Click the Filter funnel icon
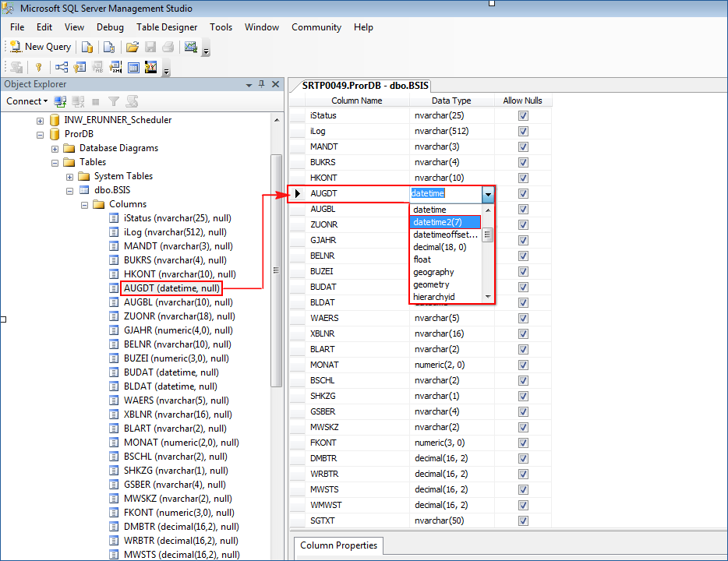 [x=114, y=101]
